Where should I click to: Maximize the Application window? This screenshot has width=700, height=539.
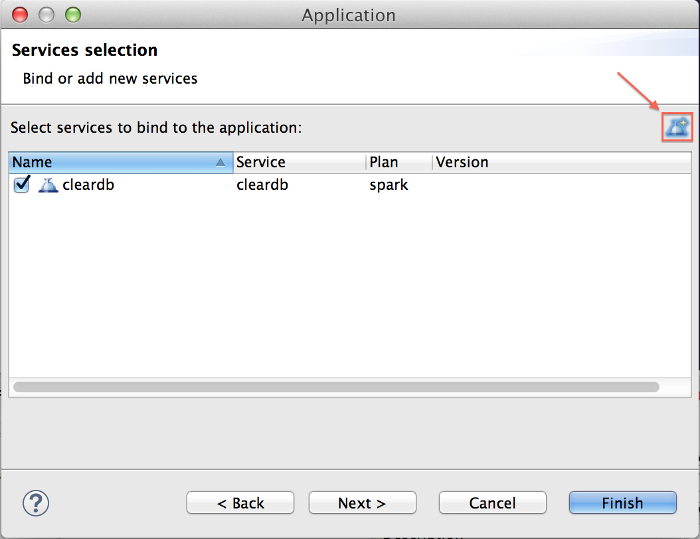[73, 15]
